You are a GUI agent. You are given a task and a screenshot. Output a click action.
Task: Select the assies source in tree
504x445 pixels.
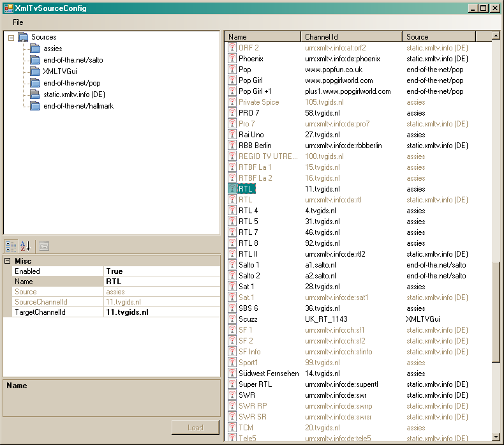coord(53,49)
